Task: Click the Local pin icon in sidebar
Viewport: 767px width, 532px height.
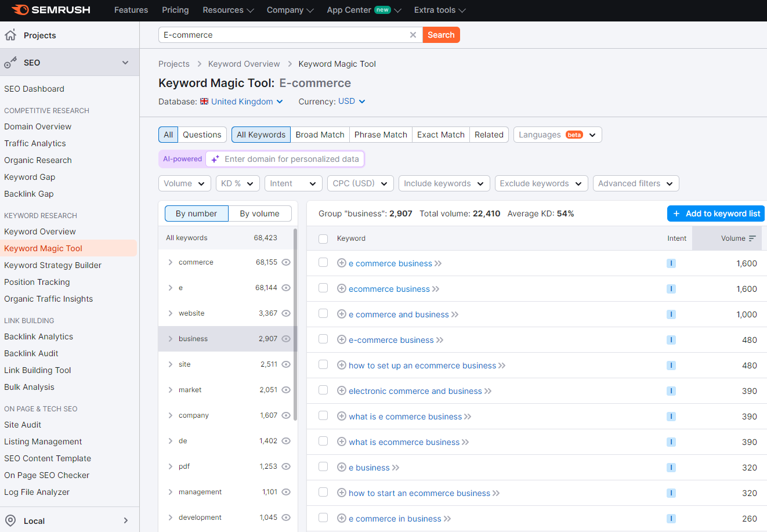Action: tap(10, 520)
